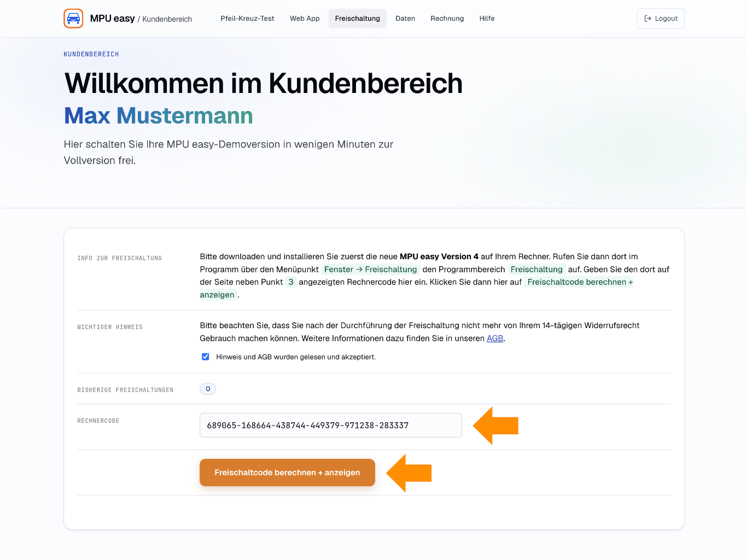The image size is (747, 560).
Task: Go to the Web App page
Action: 305,19
